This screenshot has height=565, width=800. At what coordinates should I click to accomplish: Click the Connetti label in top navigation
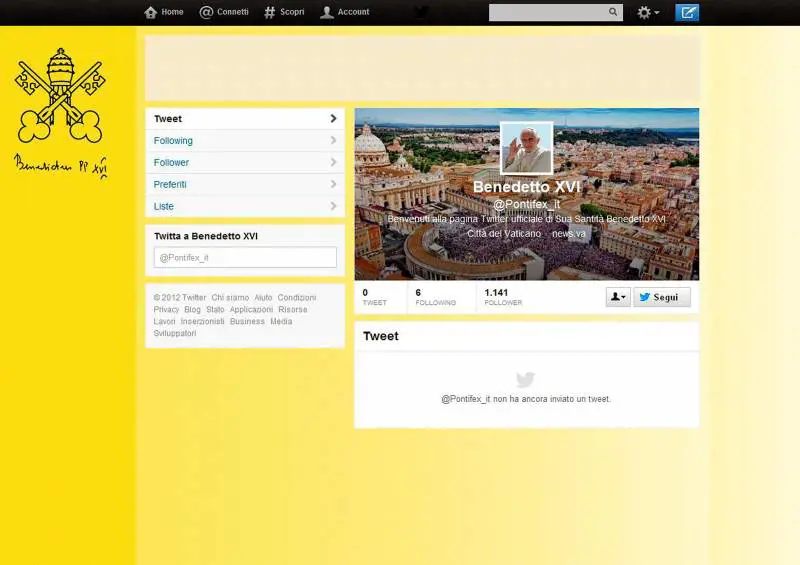pyautogui.click(x=233, y=12)
